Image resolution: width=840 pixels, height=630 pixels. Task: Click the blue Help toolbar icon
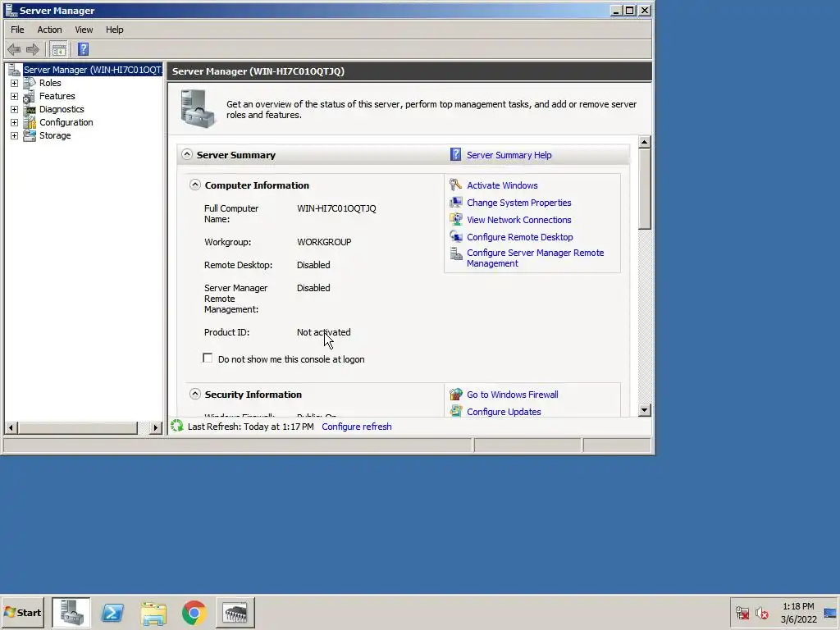coord(83,50)
